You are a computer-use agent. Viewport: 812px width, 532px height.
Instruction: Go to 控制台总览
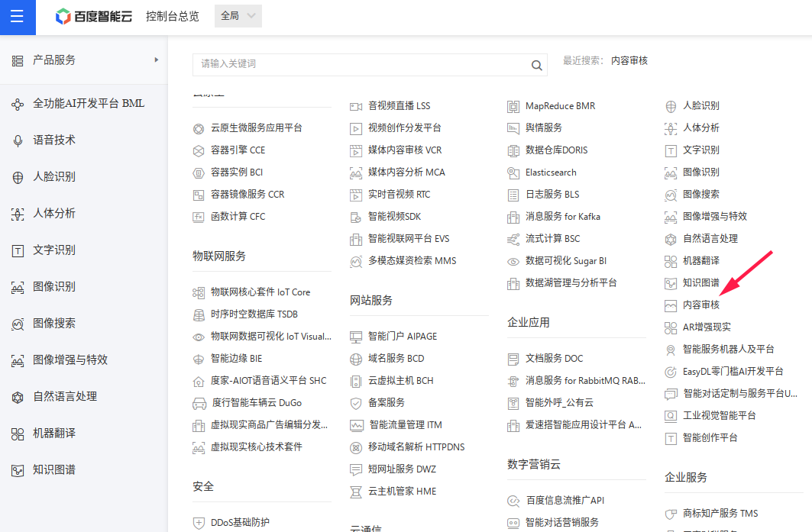coord(172,16)
